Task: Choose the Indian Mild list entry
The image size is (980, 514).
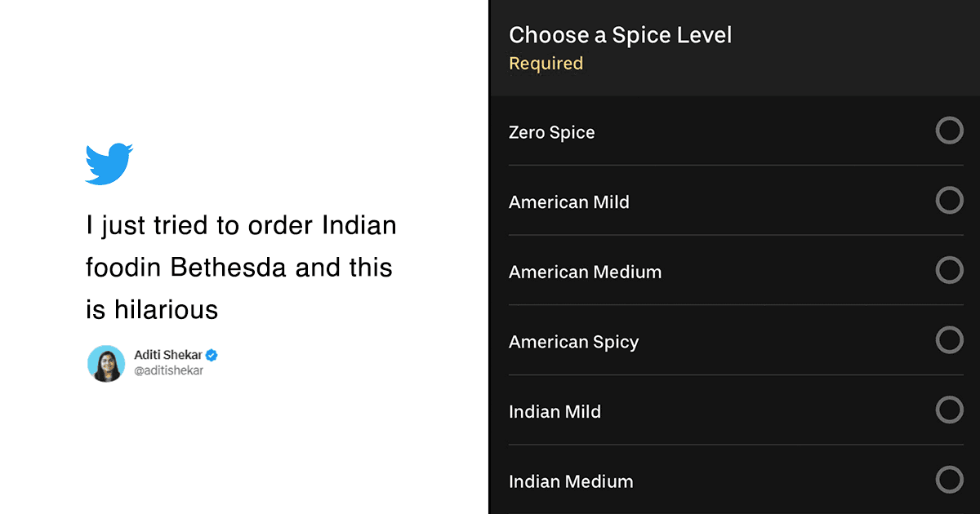Action: [x=555, y=412]
